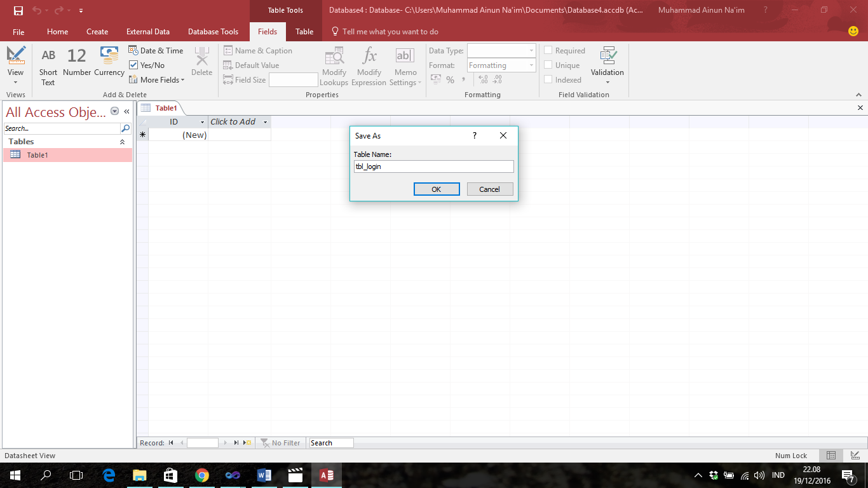868x488 pixels.
Task: Decrease decimal places button
Action: pos(497,80)
